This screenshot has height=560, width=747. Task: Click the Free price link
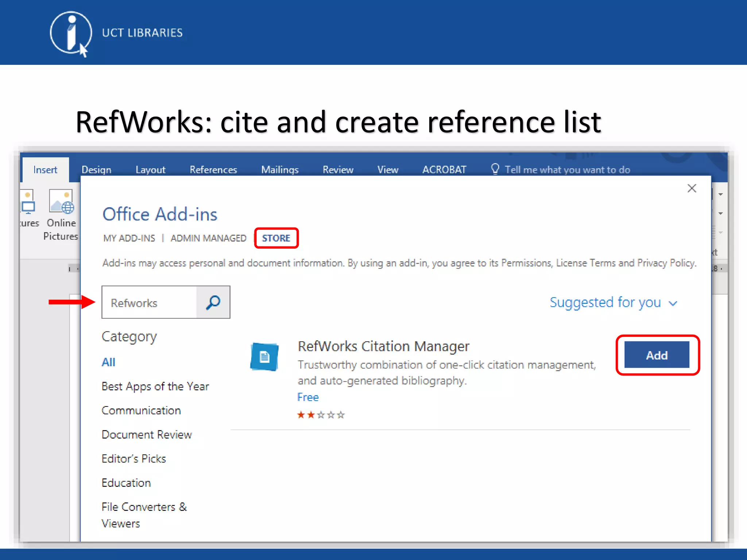[308, 397]
